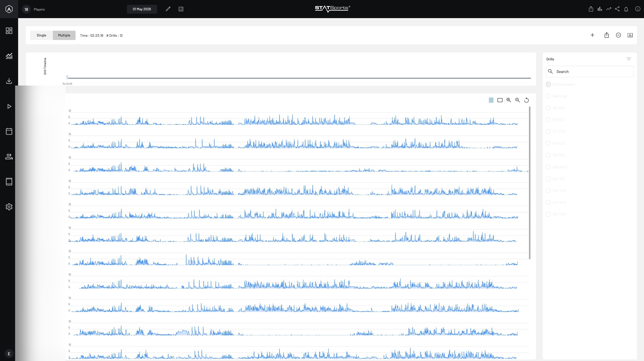644x361 pixels.
Task: Click the pencil edit icon beside the date
Action: pos(168,9)
